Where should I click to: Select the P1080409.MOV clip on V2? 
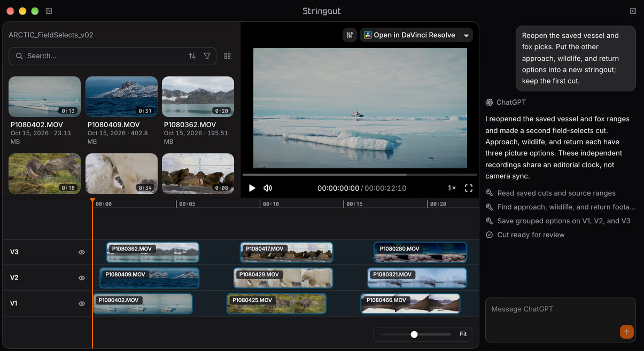click(149, 278)
